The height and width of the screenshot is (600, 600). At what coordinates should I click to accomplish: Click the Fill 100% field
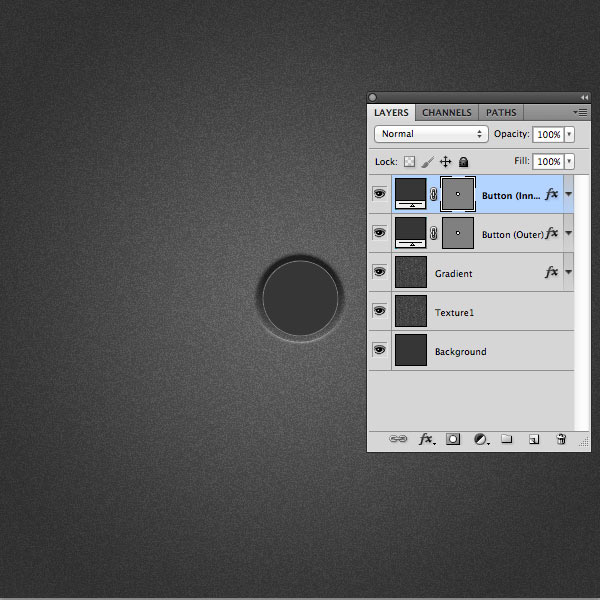548,161
